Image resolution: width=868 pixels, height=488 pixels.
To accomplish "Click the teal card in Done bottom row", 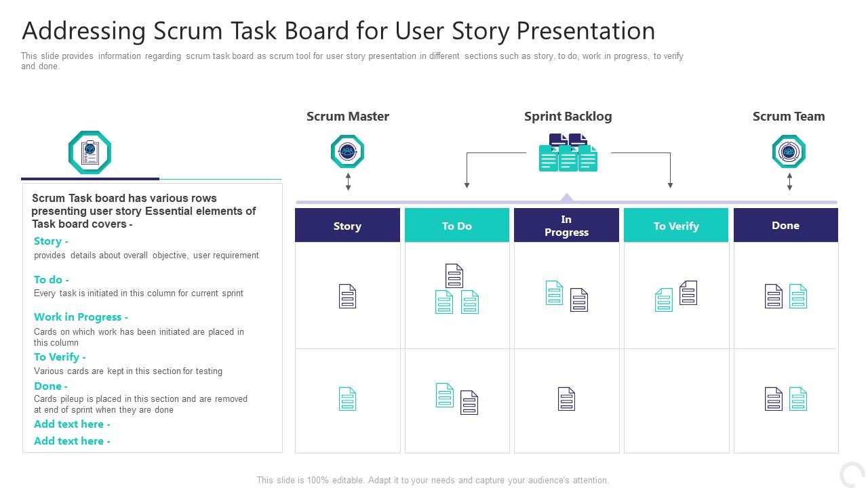I will (x=798, y=399).
